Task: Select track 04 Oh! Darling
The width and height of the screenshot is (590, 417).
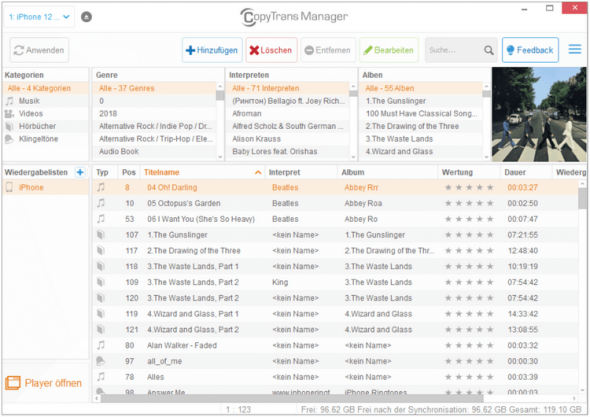Action: [335, 187]
